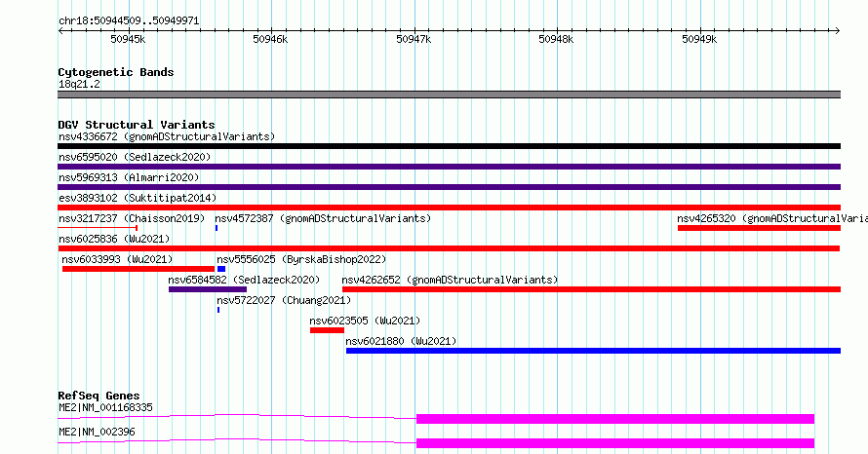Image resolution: width=868 pixels, height=454 pixels.
Task: Click the blue nsv5556025 variant block
Action: [x=221, y=269]
